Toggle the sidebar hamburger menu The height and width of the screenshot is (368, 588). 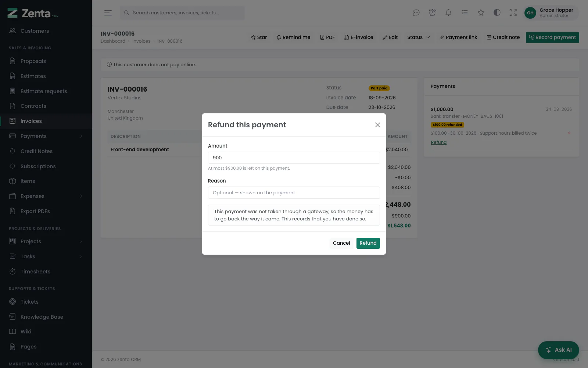[108, 13]
